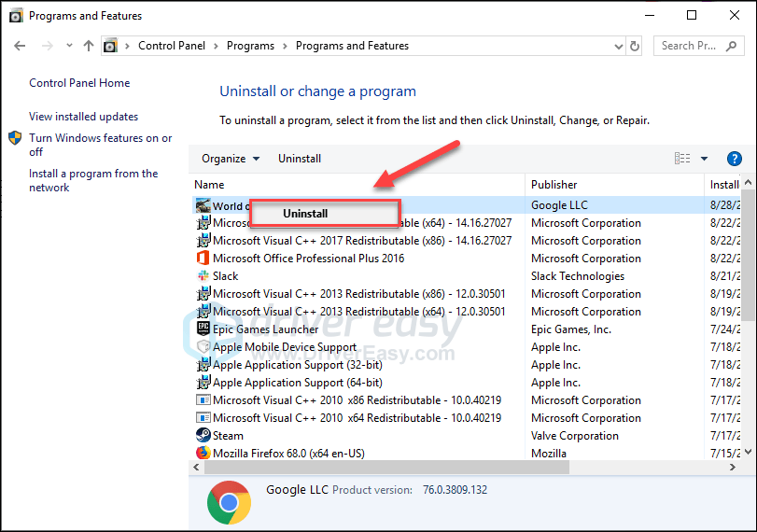This screenshot has height=532, width=757.
Task: Choose Uninstall from the context menu
Action: coord(326,214)
